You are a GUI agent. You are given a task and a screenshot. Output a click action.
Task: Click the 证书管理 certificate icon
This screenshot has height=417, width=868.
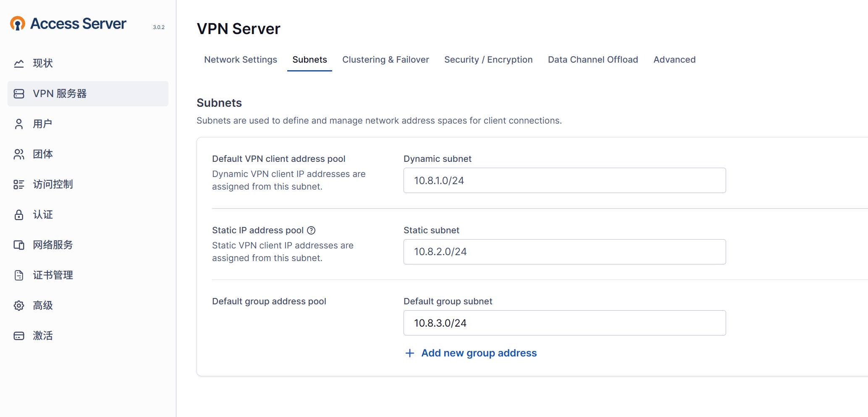click(x=19, y=275)
